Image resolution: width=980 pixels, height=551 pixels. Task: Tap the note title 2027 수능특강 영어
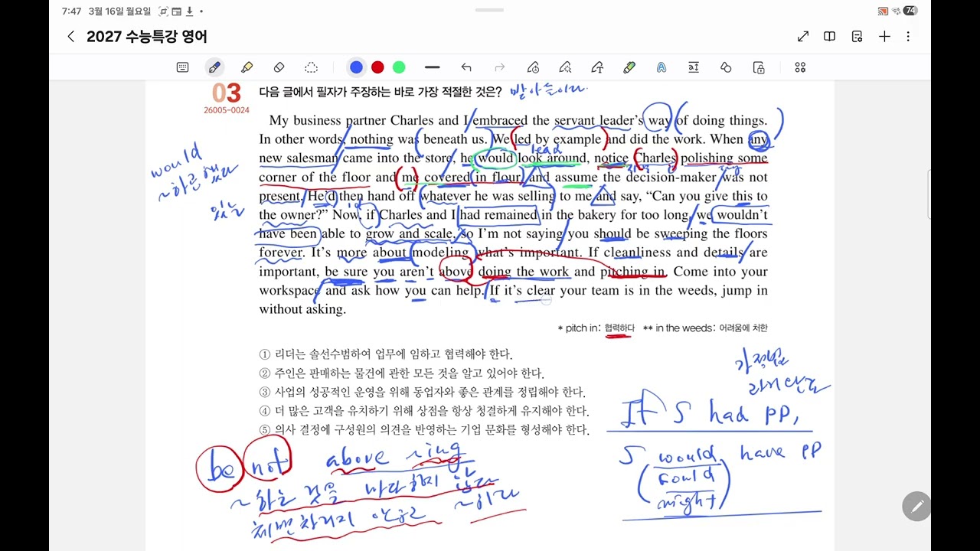point(147,37)
